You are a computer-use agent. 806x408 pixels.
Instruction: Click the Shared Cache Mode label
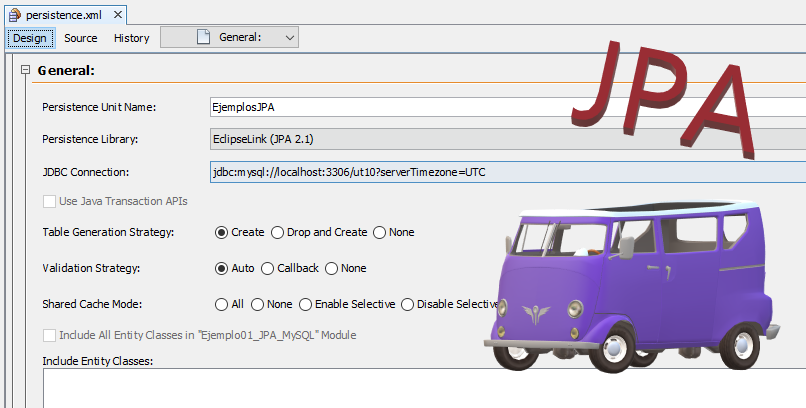tap(92, 304)
